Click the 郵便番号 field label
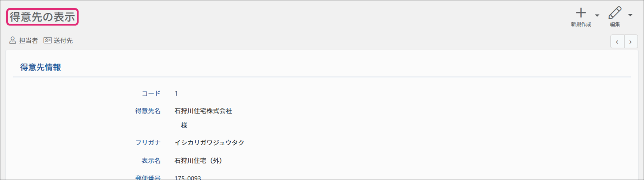644x180 pixels. tap(148, 177)
